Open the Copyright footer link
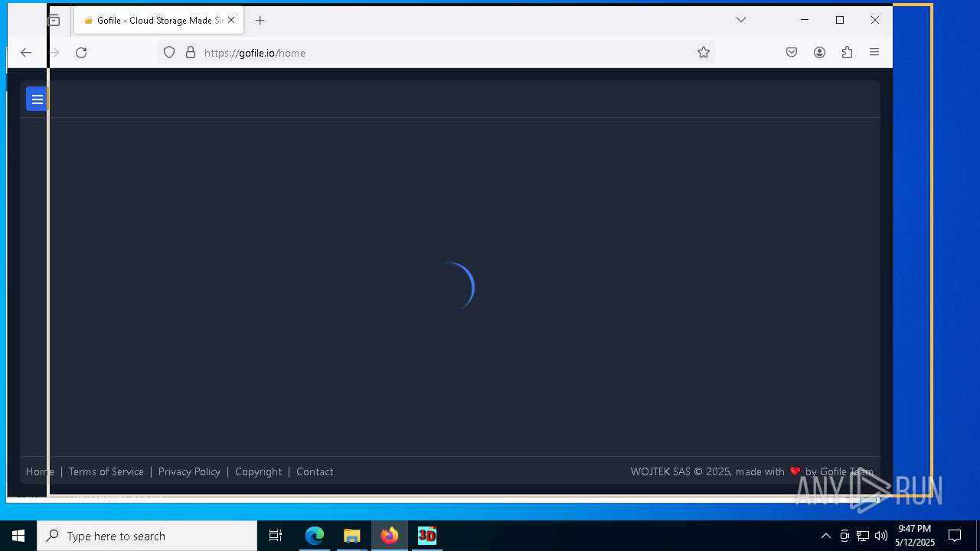The image size is (980, 551). [x=259, y=471]
